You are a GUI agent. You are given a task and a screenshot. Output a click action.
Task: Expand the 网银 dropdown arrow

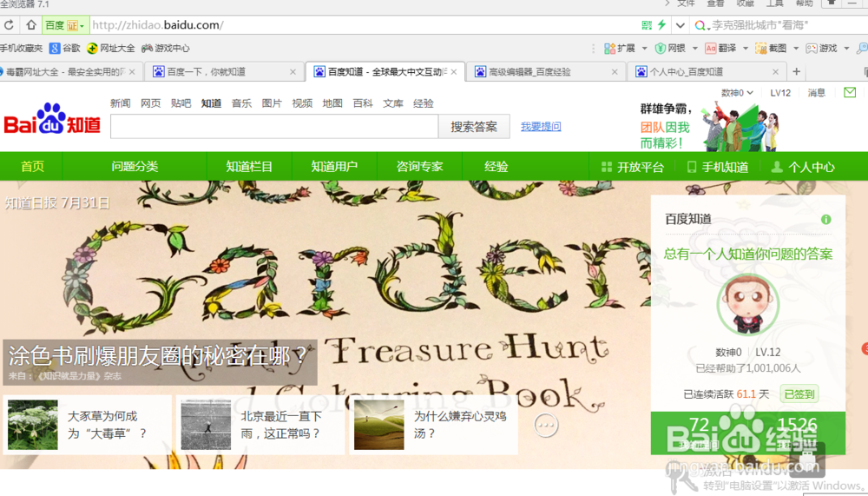tap(695, 49)
